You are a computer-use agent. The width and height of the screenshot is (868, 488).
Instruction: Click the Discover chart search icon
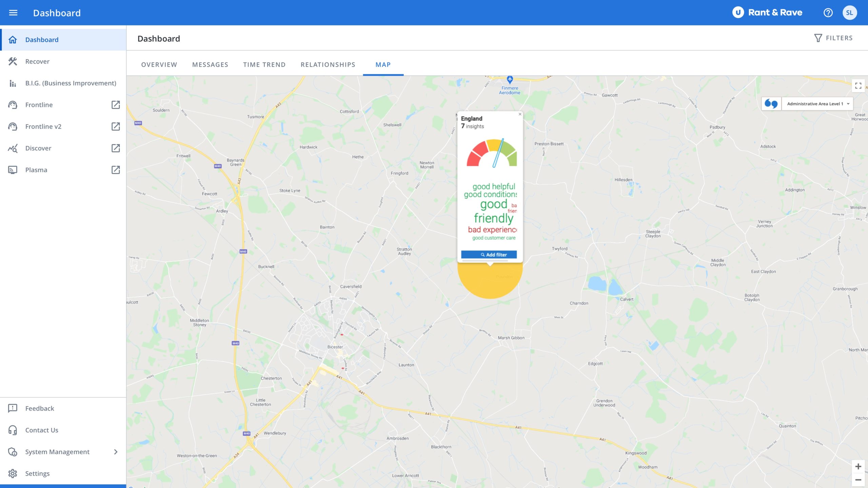point(13,148)
